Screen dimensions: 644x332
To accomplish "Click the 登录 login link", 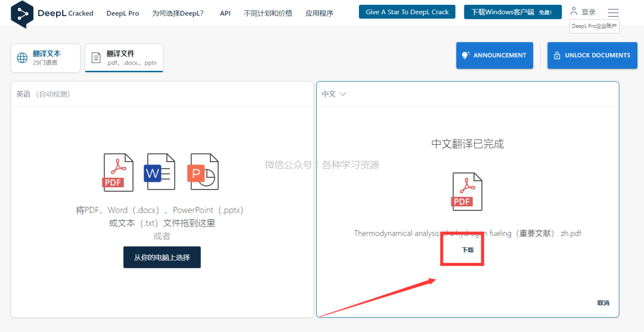I will point(588,13).
